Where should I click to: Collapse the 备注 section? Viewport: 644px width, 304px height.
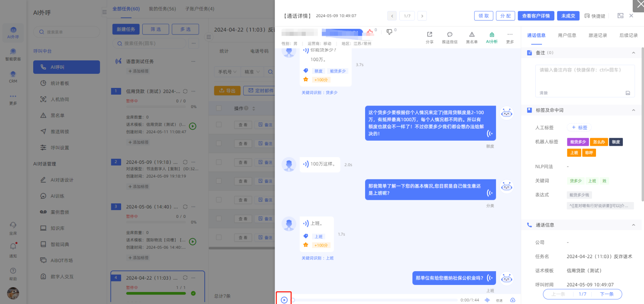tap(633, 53)
